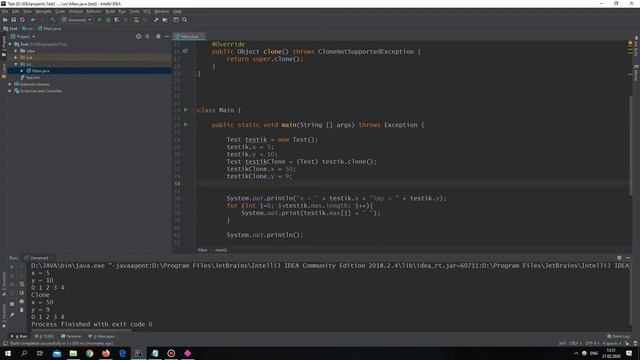This screenshot has width=640, height=360.
Task: Open the TODO tool window tab
Action: pyautogui.click(x=44, y=336)
